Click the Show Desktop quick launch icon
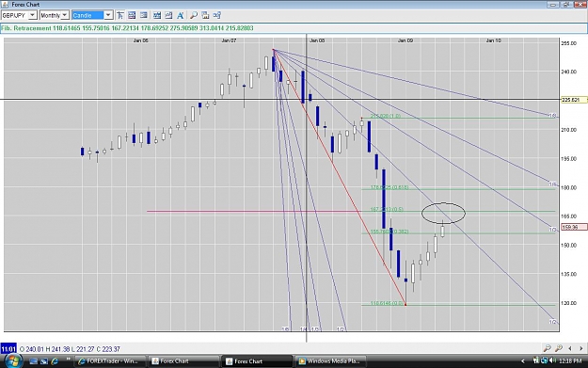The image size is (588, 368). pyautogui.click(x=33, y=361)
